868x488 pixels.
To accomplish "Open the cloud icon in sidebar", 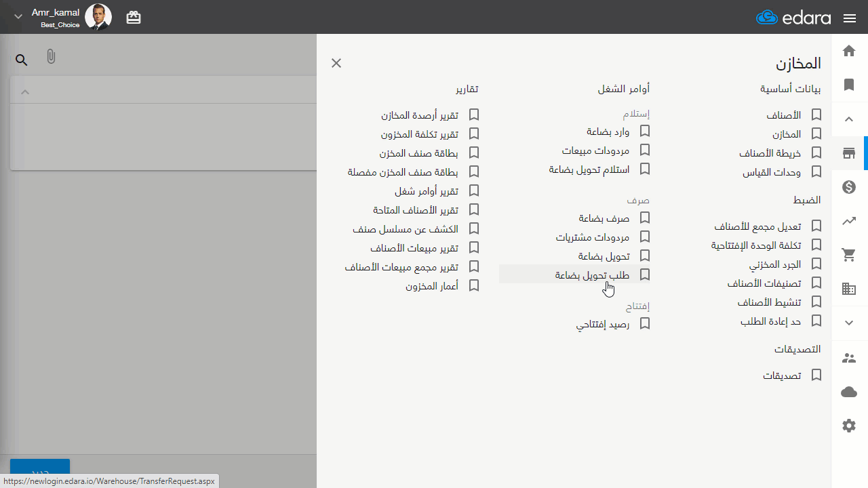I will point(849,392).
